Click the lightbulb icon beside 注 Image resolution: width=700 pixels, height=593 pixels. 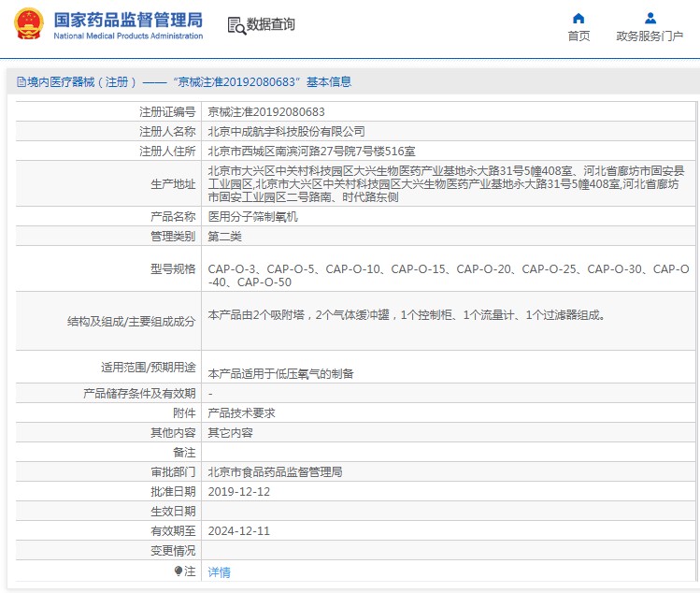[x=179, y=571]
